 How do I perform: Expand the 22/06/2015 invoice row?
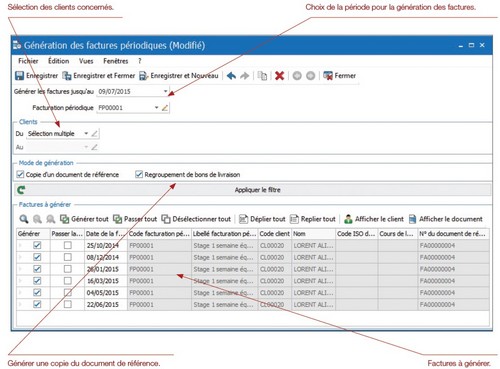pos(20,304)
